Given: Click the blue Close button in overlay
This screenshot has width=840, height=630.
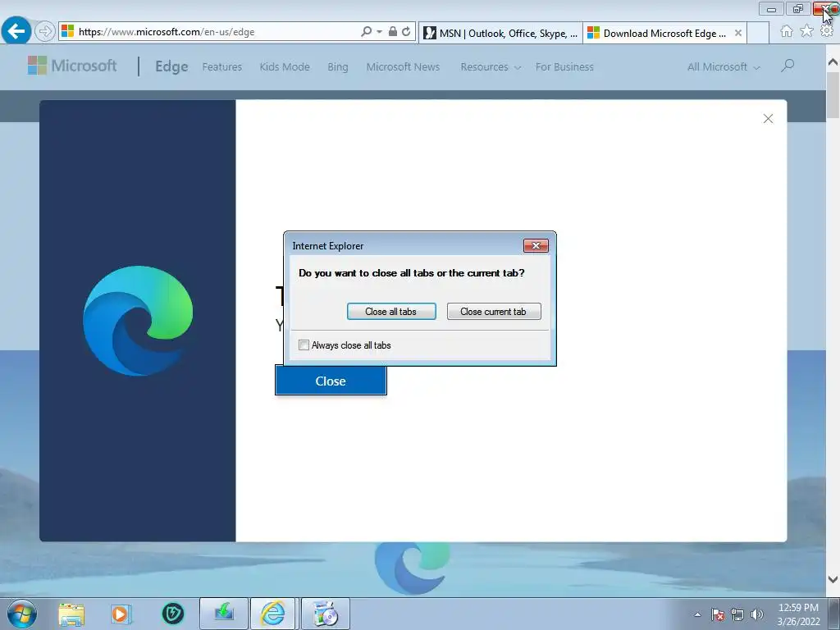Looking at the screenshot, I should pyautogui.click(x=331, y=381).
